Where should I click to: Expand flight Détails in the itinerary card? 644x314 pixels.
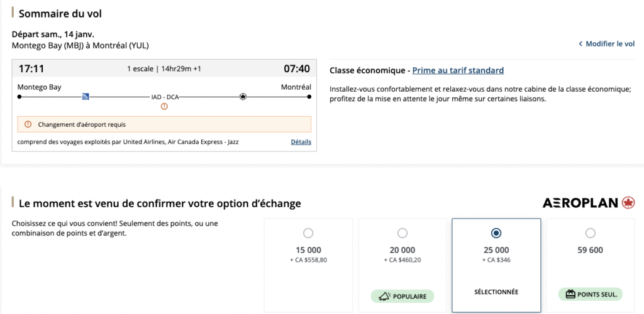click(x=301, y=142)
